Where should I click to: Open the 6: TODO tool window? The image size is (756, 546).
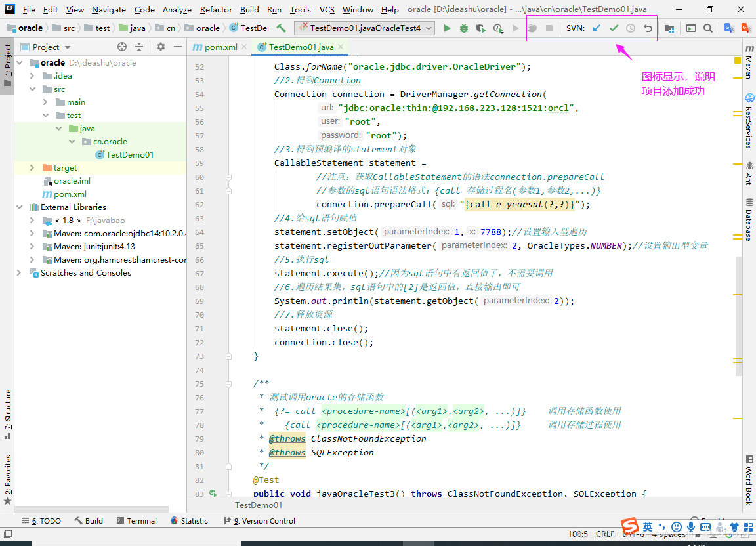(41, 521)
